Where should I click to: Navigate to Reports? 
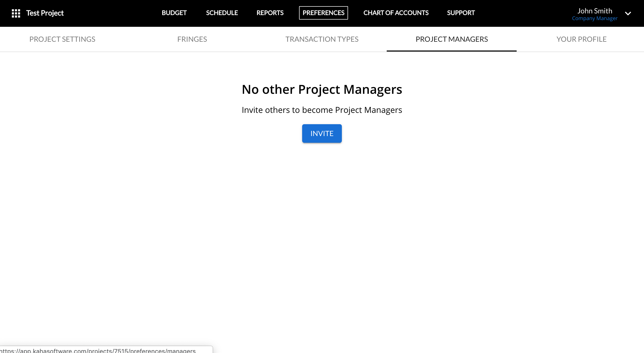point(270,13)
